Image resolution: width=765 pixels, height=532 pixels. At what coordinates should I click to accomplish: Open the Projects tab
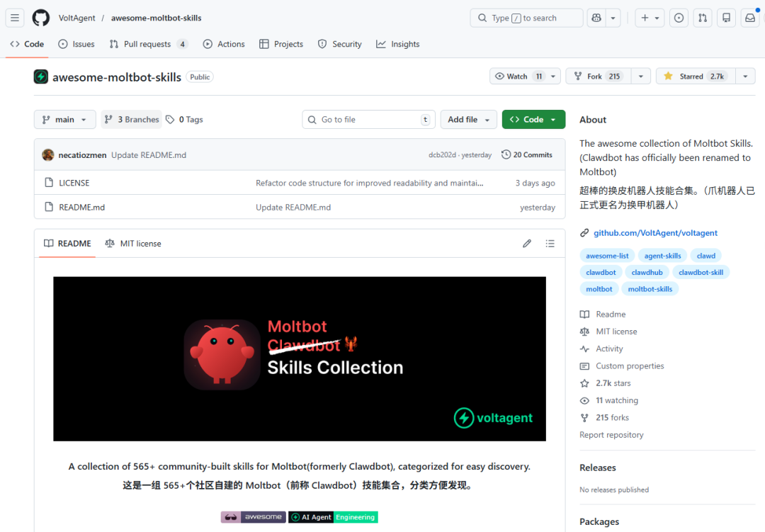(x=281, y=44)
